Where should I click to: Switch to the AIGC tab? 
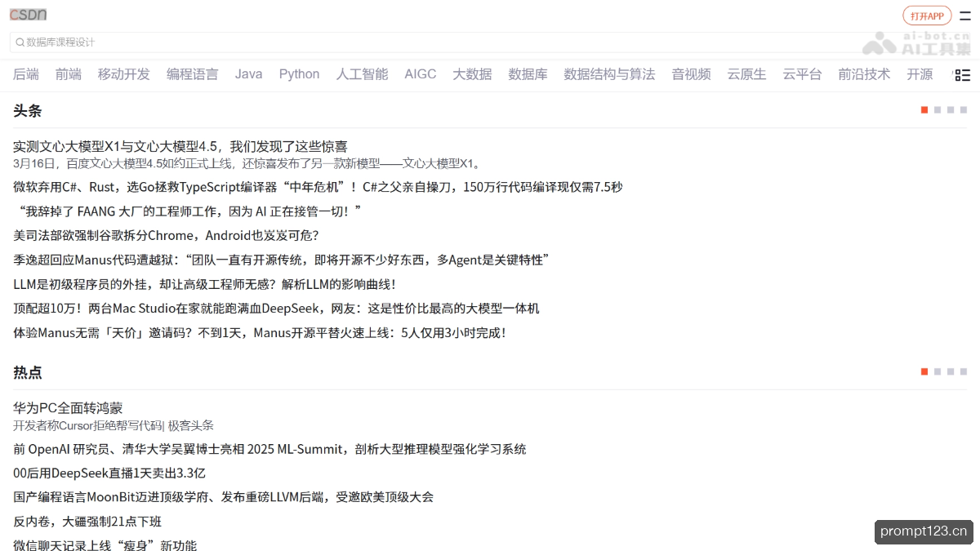click(x=421, y=74)
